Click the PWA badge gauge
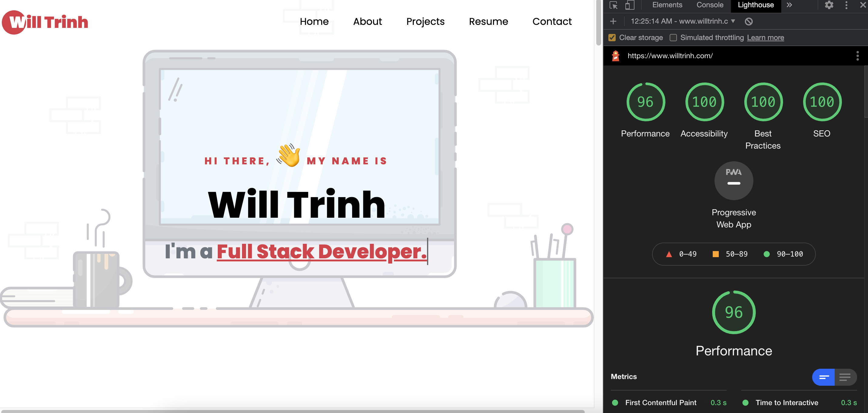 (x=733, y=180)
